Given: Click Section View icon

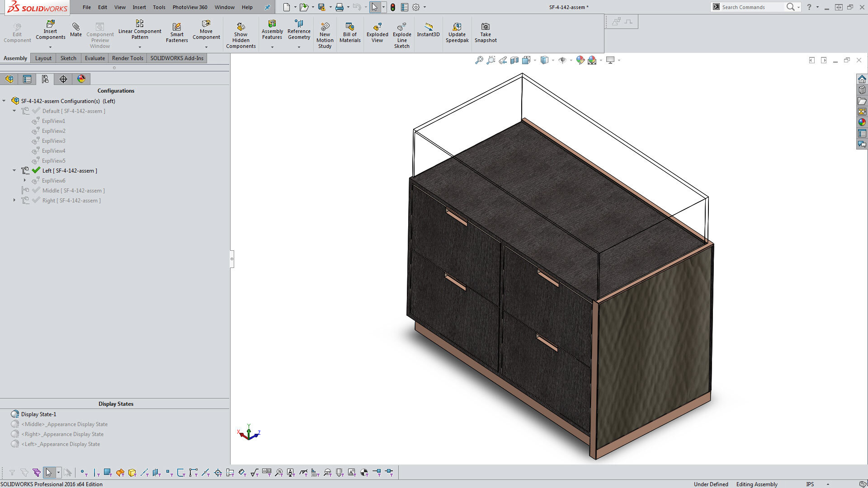Looking at the screenshot, I should click(514, 60).
